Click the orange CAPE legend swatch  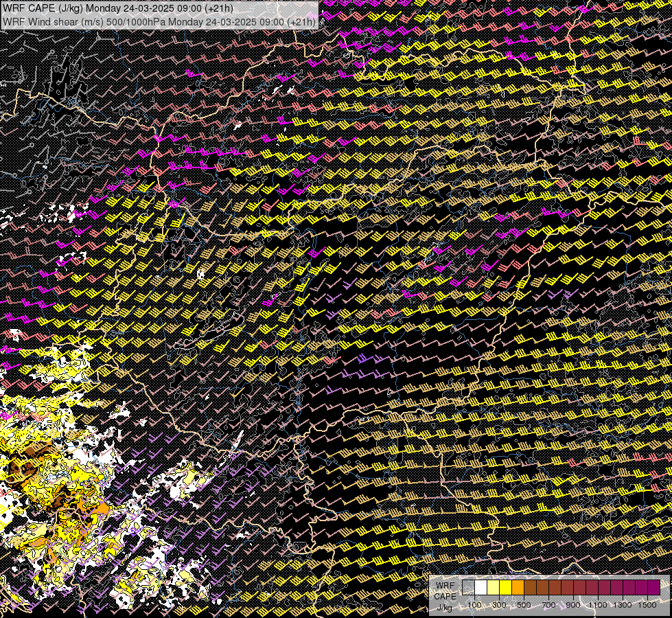point(518,588)
